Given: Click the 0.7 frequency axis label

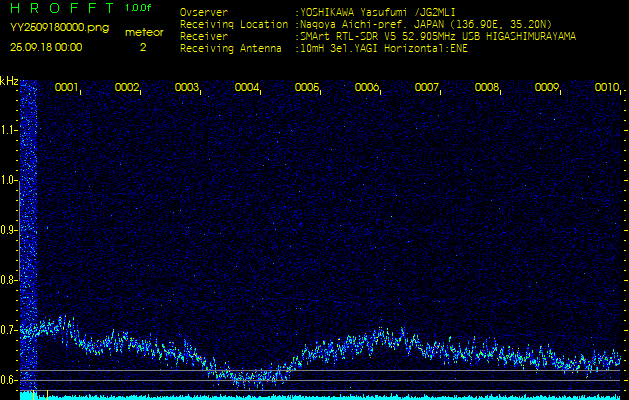Looking at the screenshot, I should (x=9, y=329).
